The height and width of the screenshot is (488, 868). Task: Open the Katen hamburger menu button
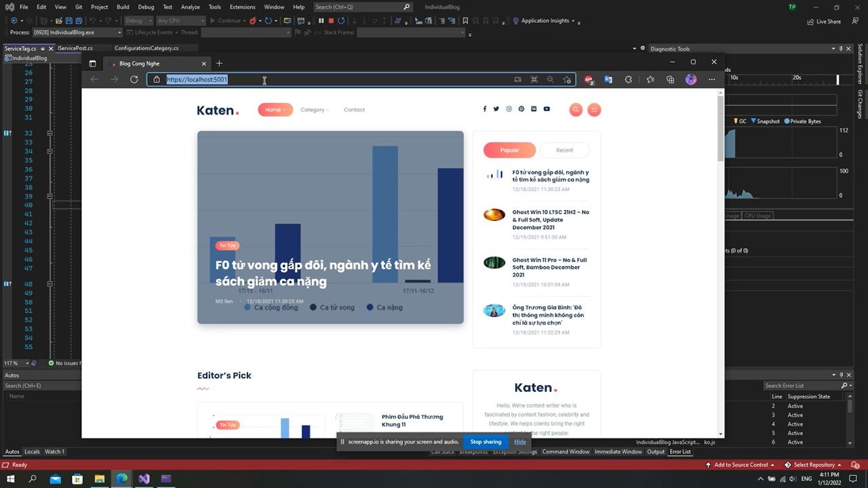(x=594, y=110)
